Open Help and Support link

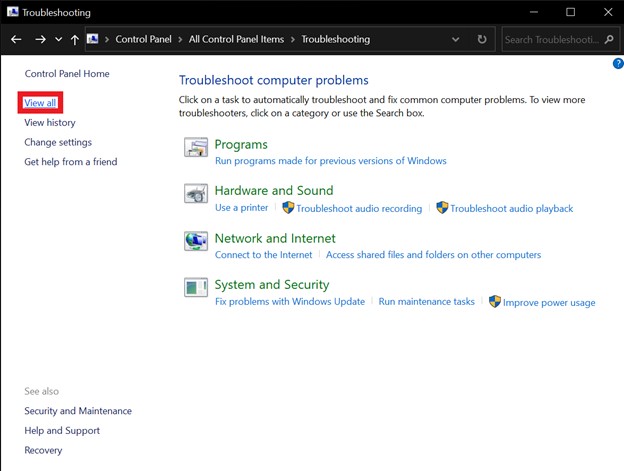point(62,431)
